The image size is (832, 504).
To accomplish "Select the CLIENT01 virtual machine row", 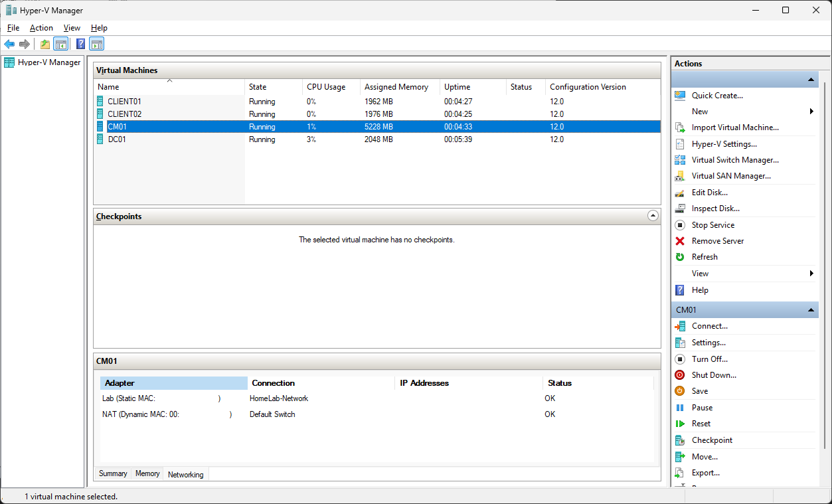I will point(377,102).
